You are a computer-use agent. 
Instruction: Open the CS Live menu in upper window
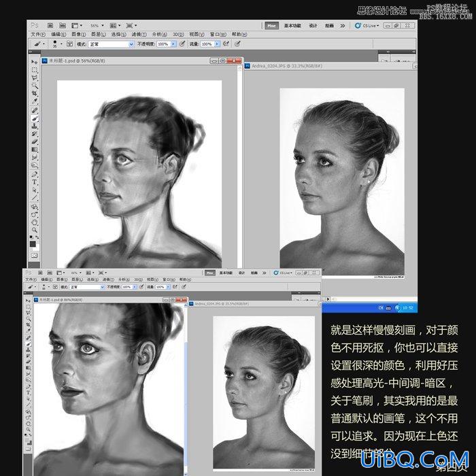point(367,26)
